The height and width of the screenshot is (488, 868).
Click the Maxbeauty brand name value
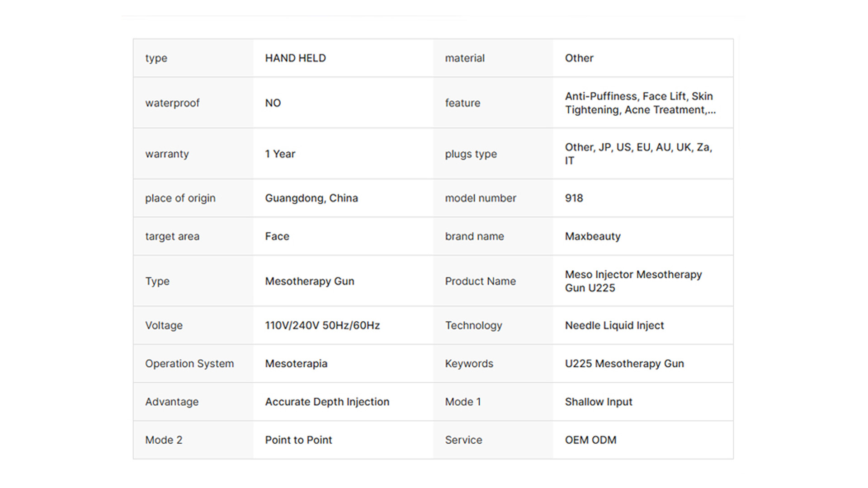[592, 236]
